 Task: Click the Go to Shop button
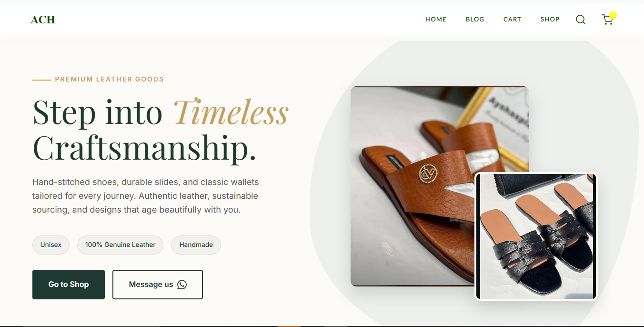click(x=69, y=285)
